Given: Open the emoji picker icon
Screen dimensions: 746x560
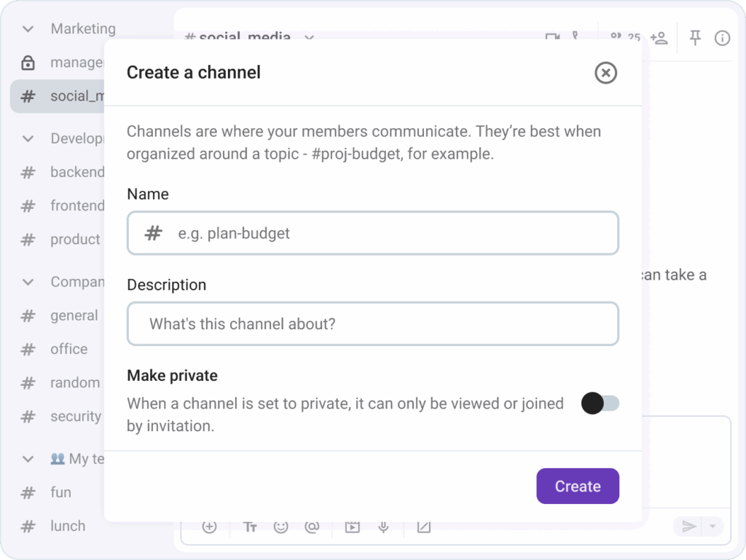Looking at the screenshot, I should click(x=281, y=527).
